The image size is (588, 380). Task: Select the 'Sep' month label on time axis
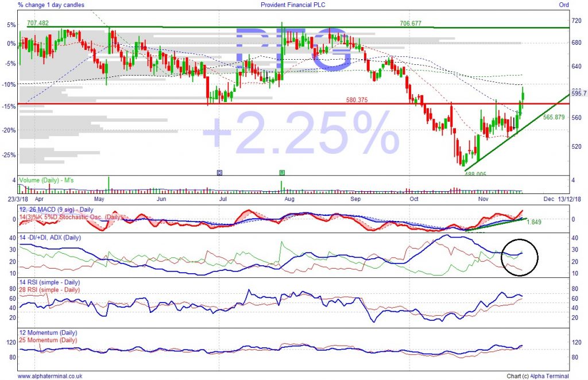tap(355, 199)
